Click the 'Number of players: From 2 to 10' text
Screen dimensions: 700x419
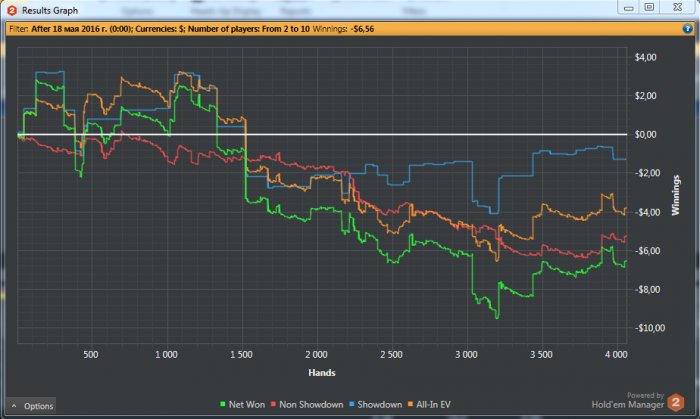tap(249, 29)
